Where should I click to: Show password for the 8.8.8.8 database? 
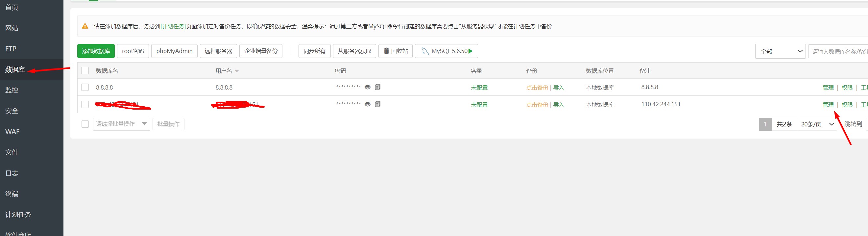368,87
